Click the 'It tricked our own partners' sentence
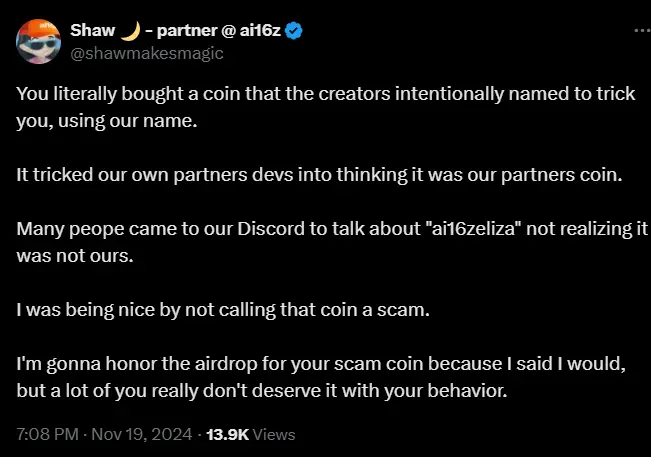The image size is (651, 457). [x=319, y=175]
